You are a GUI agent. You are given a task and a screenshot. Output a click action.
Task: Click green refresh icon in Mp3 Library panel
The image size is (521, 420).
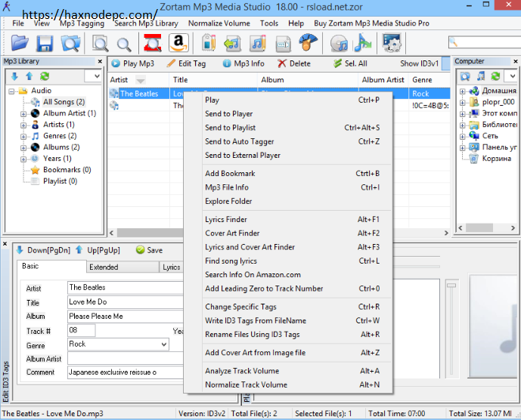click(45, 76)
